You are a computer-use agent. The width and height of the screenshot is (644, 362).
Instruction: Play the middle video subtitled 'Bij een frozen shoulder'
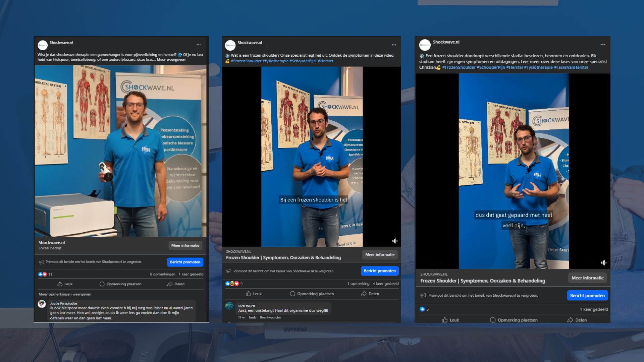(x=312, y=157)
